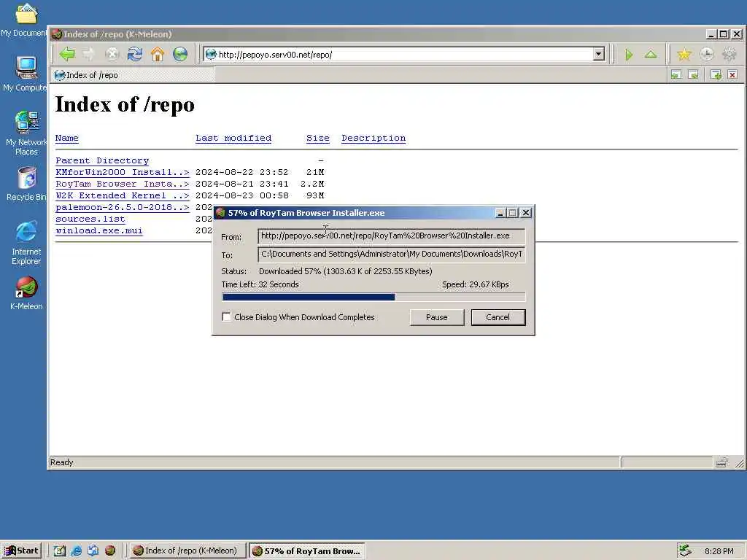Click the Ready status bar text
747x560 pixels.
[61, 462]
